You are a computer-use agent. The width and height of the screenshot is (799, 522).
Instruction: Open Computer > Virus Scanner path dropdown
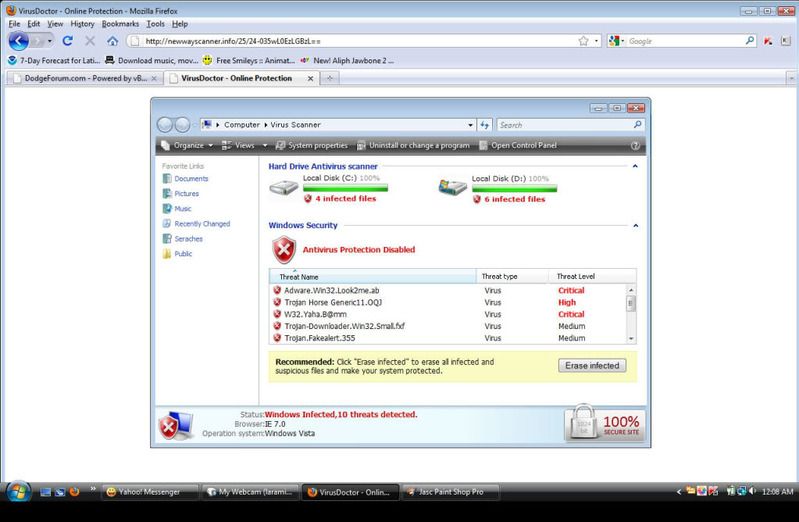470,125
